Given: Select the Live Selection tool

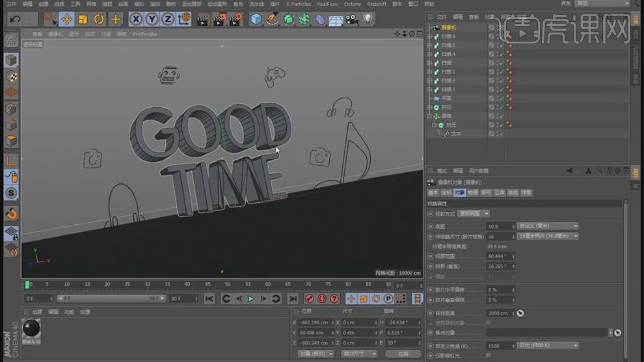Looking at the screenshot, I should point(49,19).
